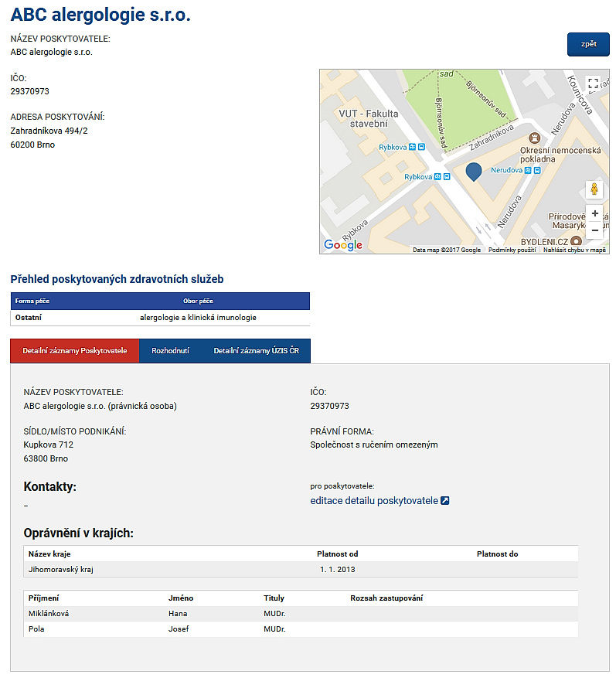
Task: Click the name Josef in table
Action: pyautogui.click(x=179, y=629)
